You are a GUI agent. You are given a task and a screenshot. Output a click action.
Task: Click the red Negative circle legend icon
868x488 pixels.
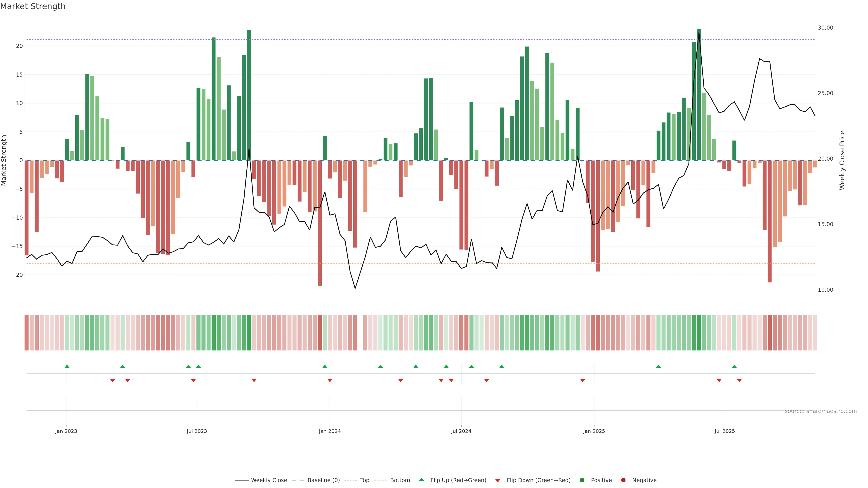click(623, 480)
